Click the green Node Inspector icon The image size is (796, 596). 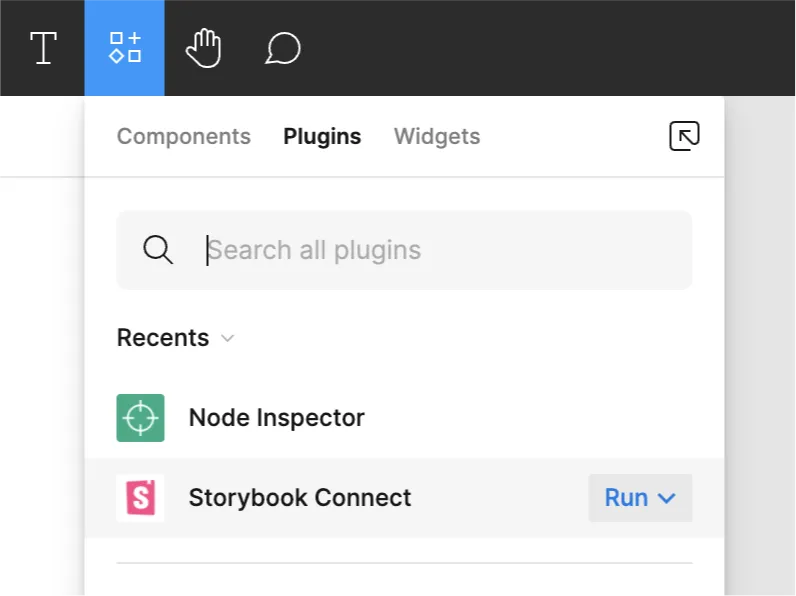[x=140, y=418]
